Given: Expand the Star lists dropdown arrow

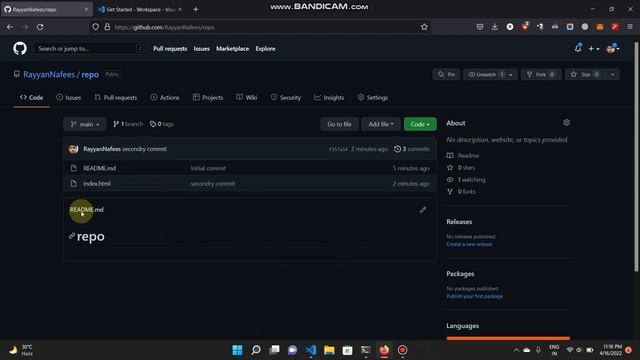Looking at the screenshot, I should (x=613, y=75).
